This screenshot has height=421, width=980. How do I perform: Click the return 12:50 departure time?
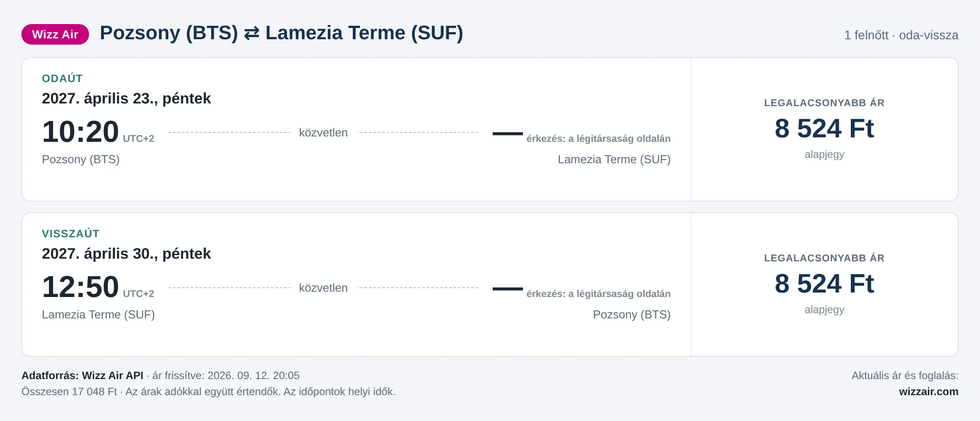(x=80, y=287)
